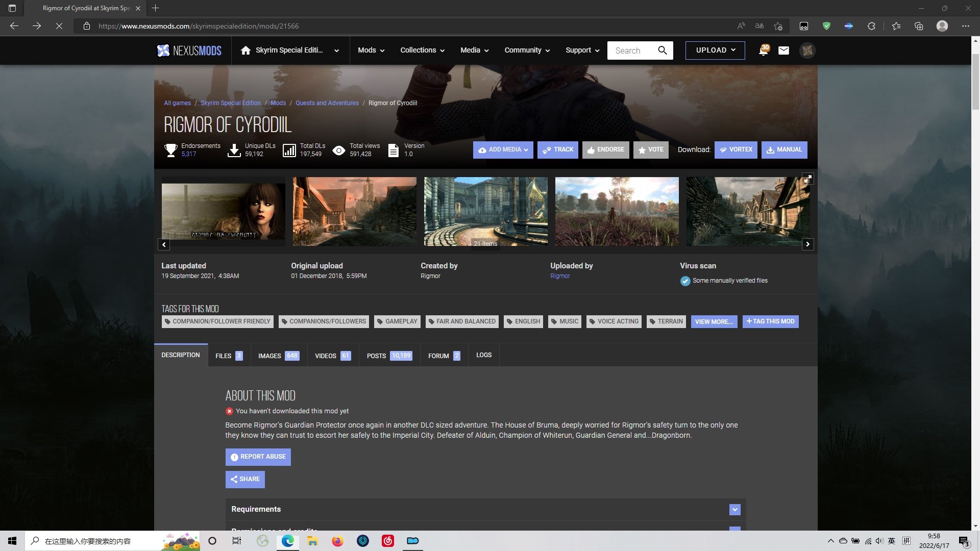The width and height of the screenshot is (980, 551).
Task: Select the VOICE ACTING tag
Action: click(614, 321)
